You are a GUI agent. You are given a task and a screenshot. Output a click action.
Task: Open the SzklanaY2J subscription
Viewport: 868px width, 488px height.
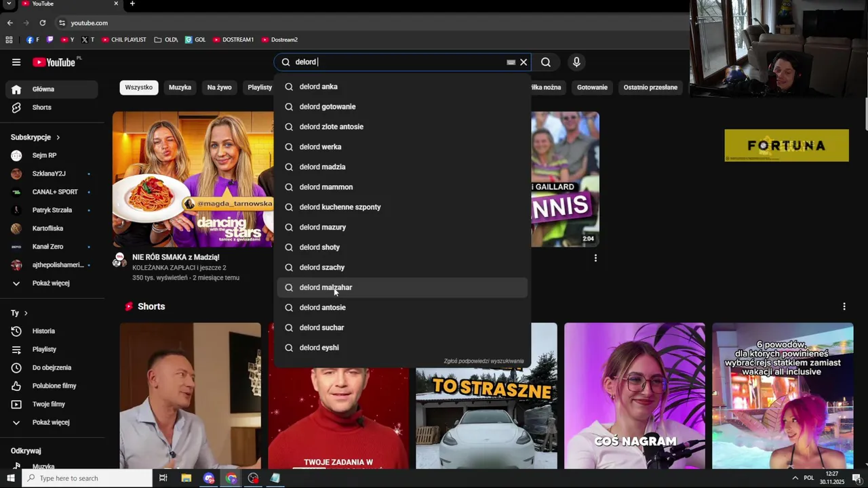pyautogui.click(x=52, y=174)
